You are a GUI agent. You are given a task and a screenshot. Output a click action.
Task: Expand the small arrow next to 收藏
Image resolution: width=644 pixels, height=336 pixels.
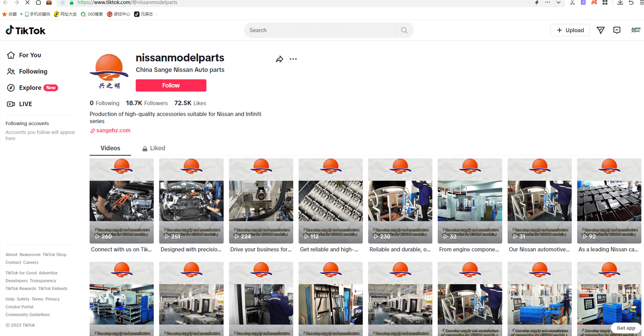(20, 14)
